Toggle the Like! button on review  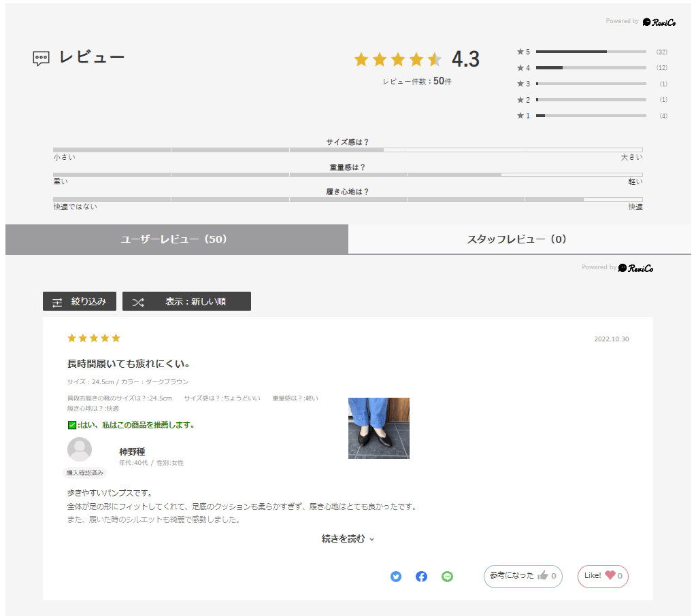(x=603, y=576)
